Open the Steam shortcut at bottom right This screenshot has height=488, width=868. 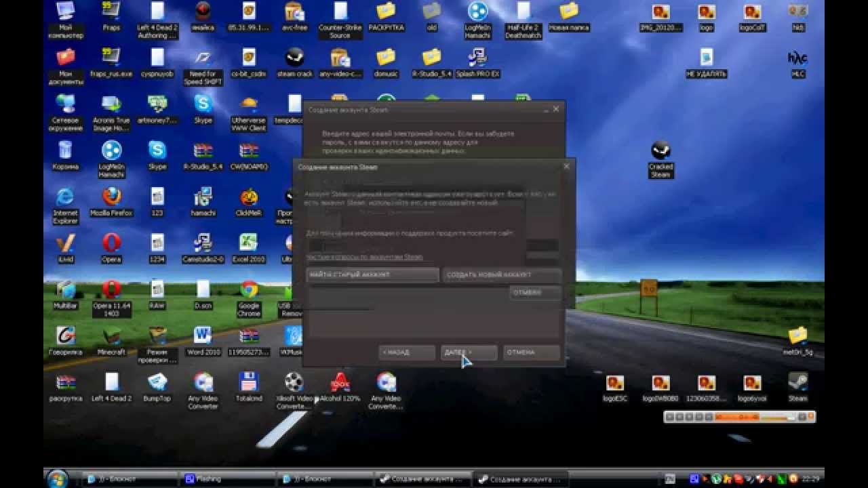798,387
